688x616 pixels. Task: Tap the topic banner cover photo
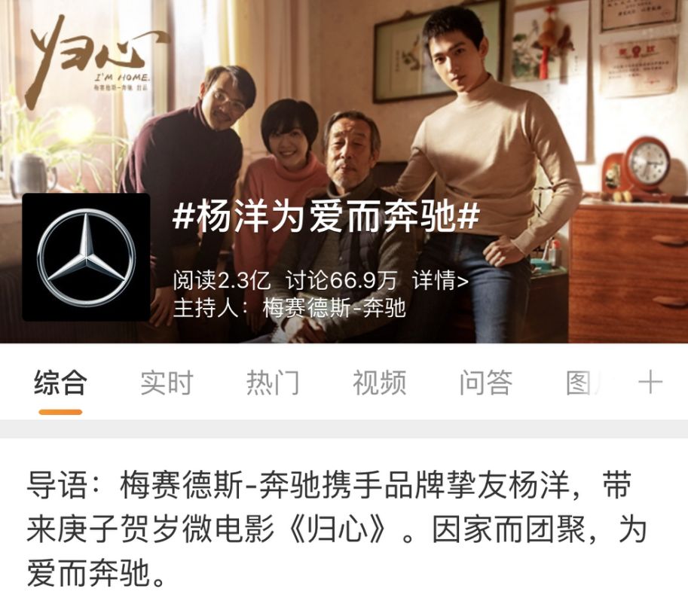click(x=344, y=172)
